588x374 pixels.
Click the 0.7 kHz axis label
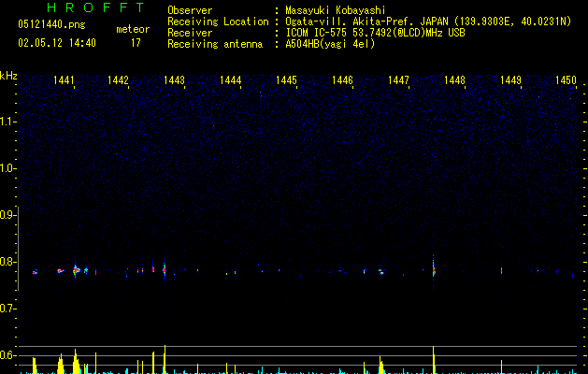coord(7,309)
